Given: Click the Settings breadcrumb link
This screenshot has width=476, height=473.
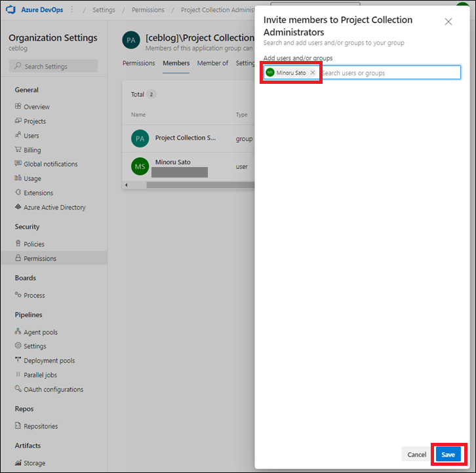Looking at the screenshot, I should click(104, 10).
